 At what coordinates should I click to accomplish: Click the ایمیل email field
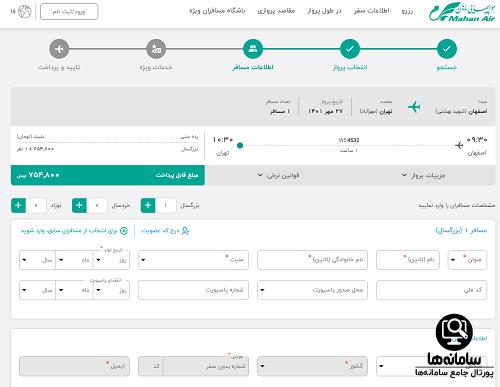pos(74,366)
